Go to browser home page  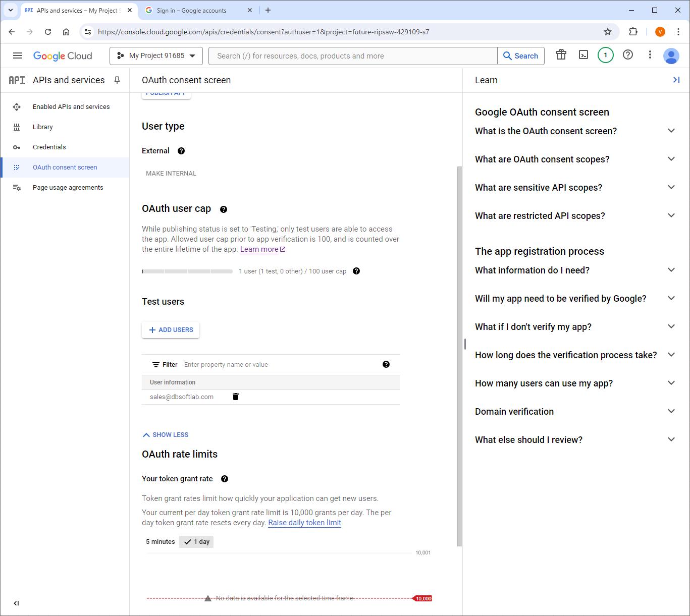click(x=66, y=32)
